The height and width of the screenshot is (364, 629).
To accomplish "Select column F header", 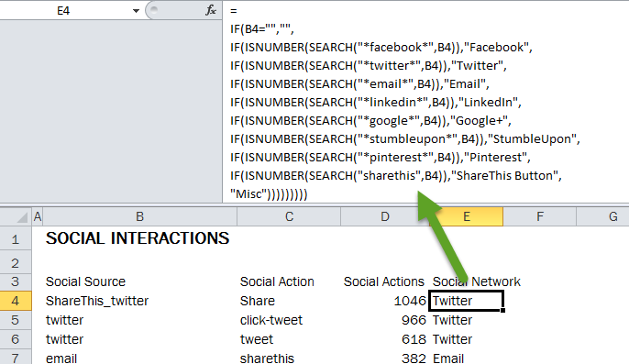I will coord(539,216).
